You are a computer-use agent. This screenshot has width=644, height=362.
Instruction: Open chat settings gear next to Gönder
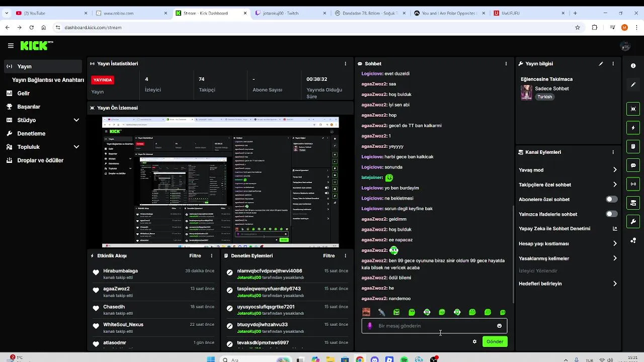click(474, 341)
